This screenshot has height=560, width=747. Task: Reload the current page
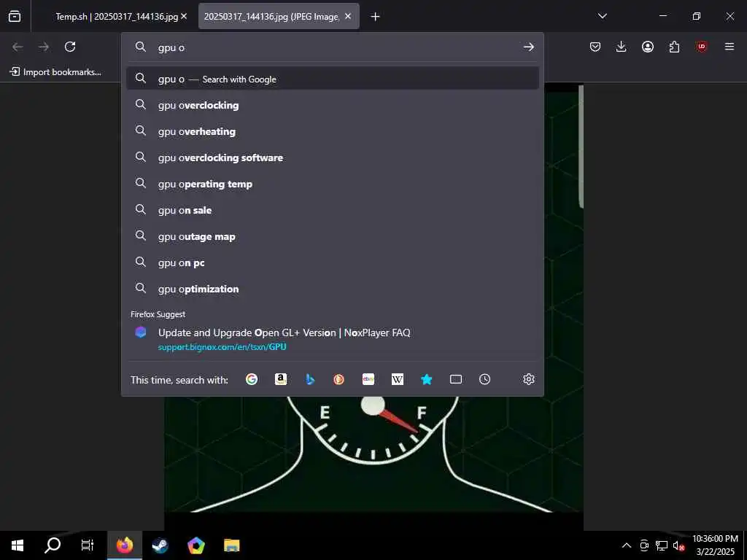coord(70,47)
